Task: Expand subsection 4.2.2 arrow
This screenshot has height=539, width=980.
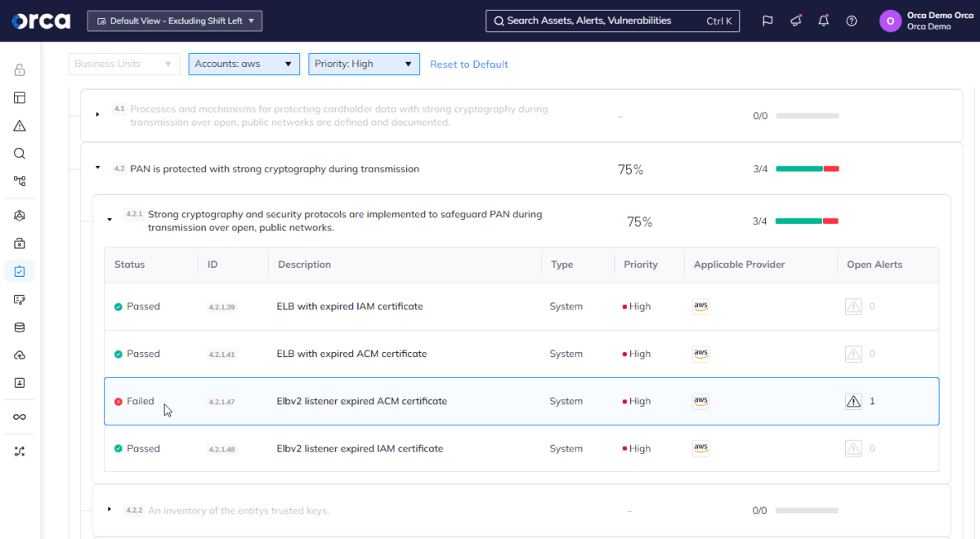Action: tap(110, 510)
